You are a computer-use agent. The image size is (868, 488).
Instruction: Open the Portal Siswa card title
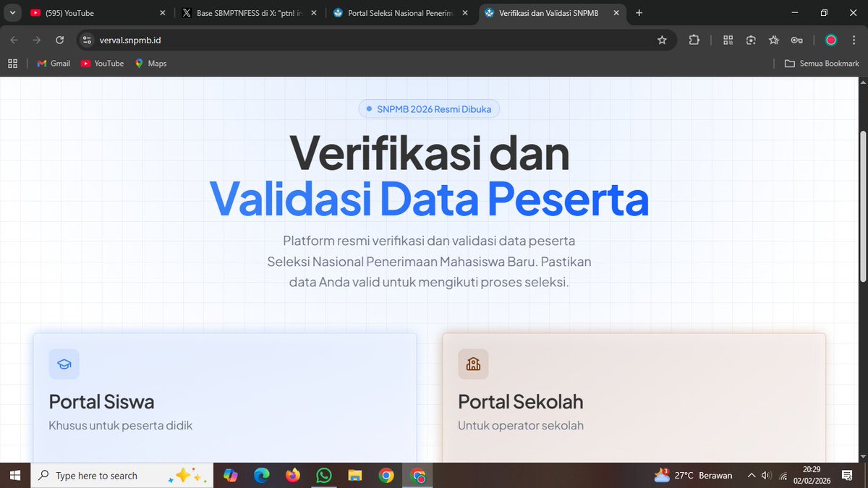click(101, 401)
